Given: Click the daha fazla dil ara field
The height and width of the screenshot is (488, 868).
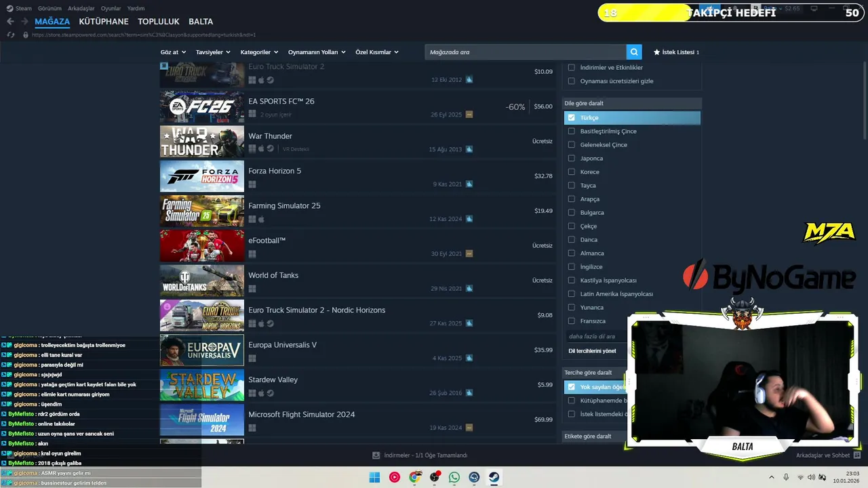Looking at the screenshot, I should coord(597,336).
